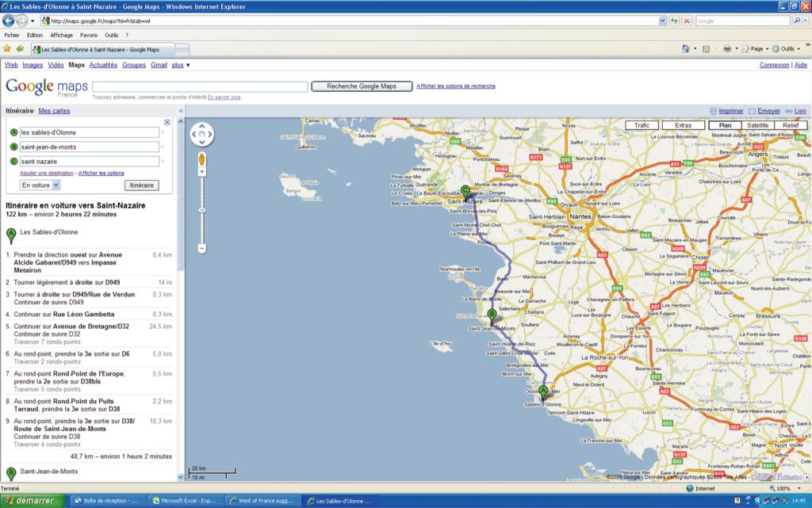Image resolution: width=812 pixels, height=508 pixels.
Task: Click Ajouter une destination link
Action: (47, 174)
